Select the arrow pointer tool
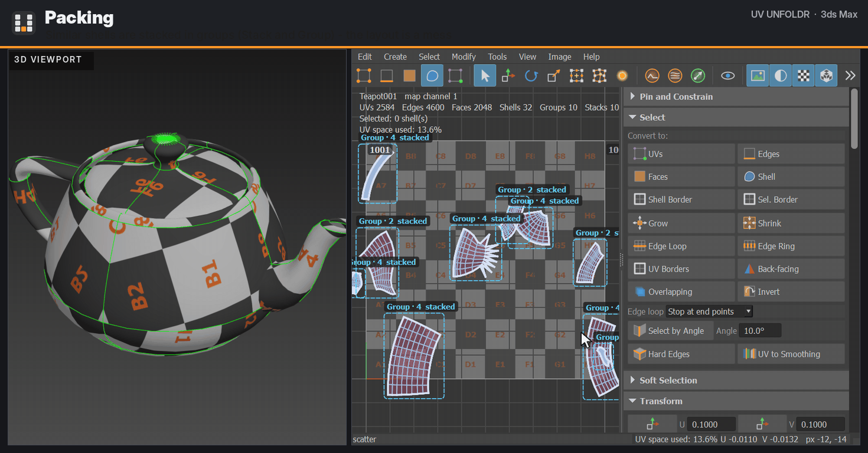The image size is (868, 453). 485,75
